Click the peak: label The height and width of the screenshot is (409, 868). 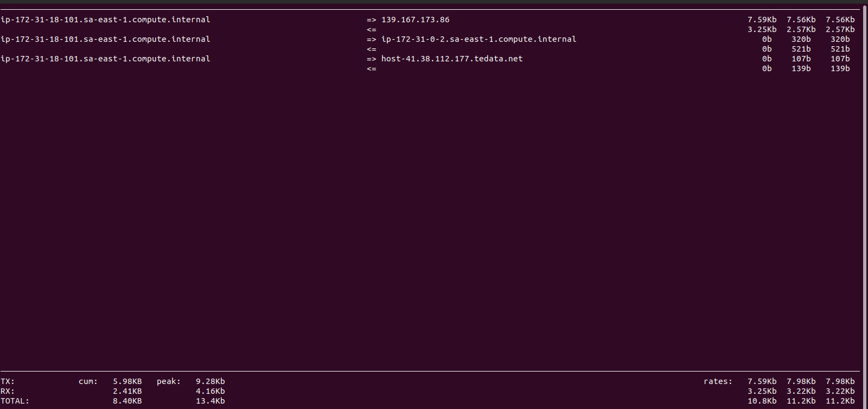click(x=169, y=381)
